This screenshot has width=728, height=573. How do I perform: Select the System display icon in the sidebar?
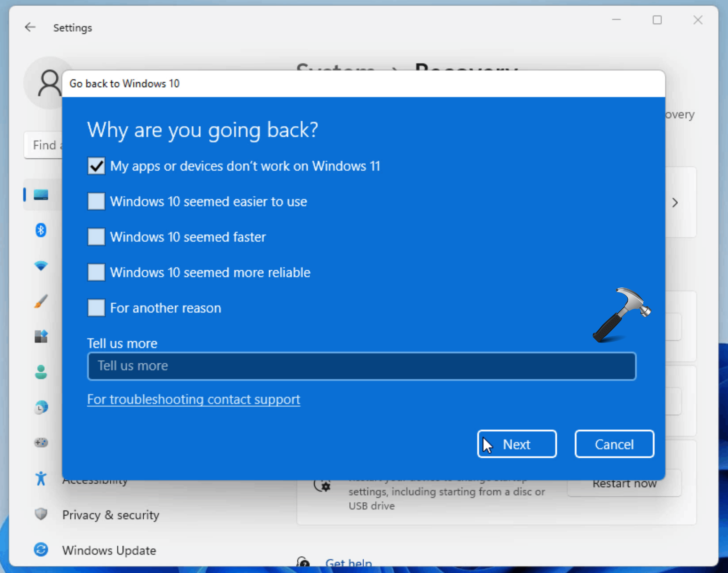41,194
